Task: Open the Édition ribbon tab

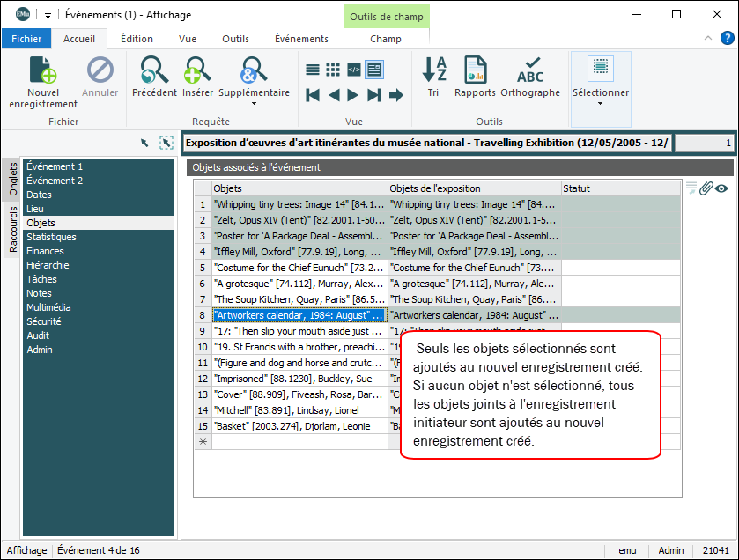Action: (x=137, y=39)
